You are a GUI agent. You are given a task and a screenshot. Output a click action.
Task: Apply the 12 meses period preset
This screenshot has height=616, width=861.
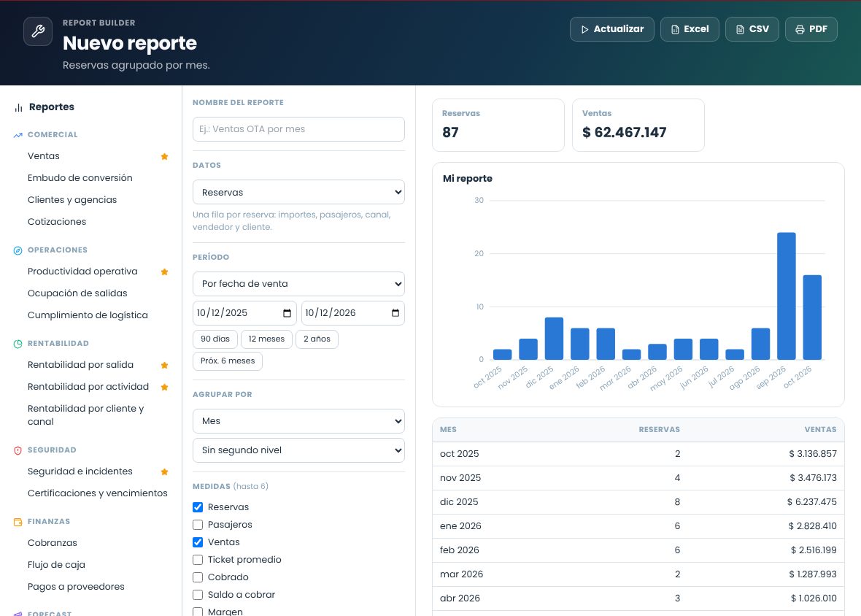pos(266,339)
